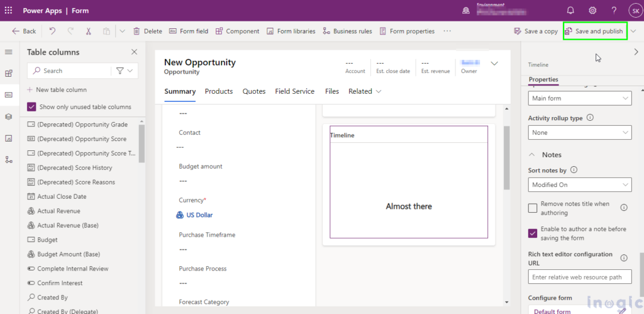Open the help question mark

[x=614, y=11]
